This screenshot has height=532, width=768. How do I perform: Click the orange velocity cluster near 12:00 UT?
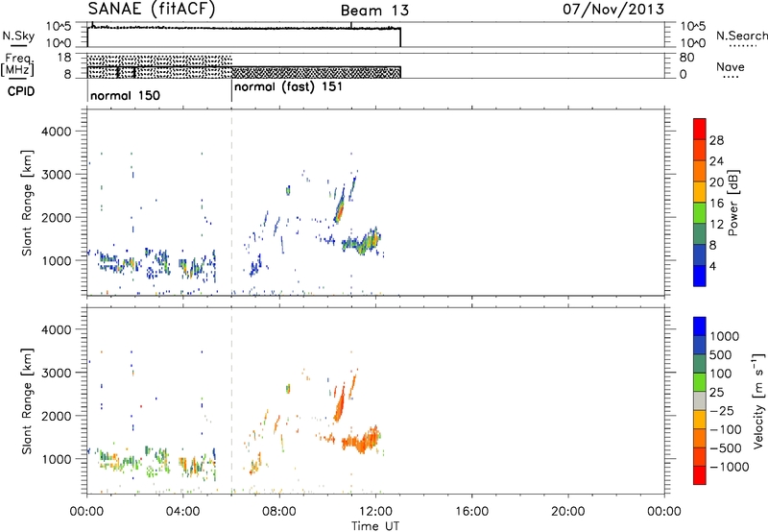pyautogui.click(x=362, y=441)
